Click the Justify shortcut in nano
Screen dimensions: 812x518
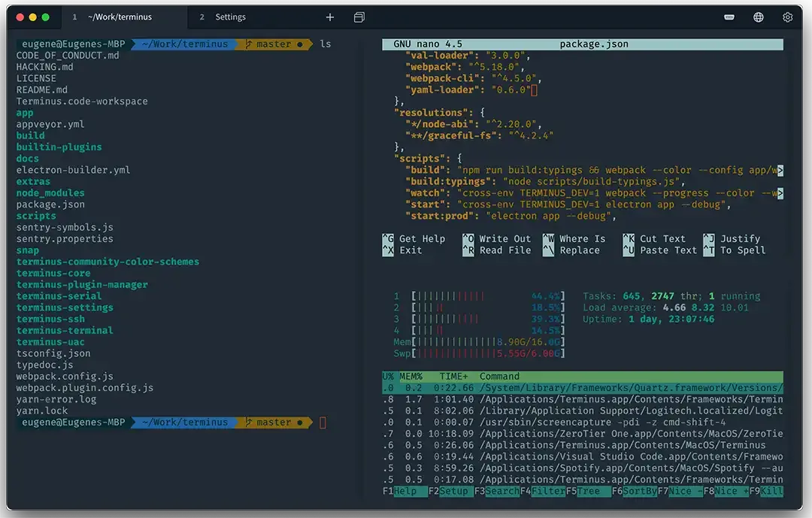(x=732, y=239)
